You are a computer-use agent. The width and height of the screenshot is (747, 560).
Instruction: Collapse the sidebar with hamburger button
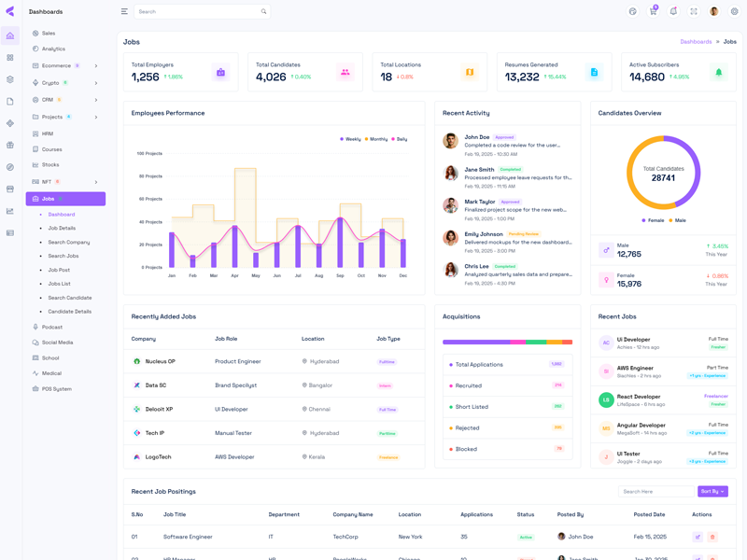tap(124, 11)
